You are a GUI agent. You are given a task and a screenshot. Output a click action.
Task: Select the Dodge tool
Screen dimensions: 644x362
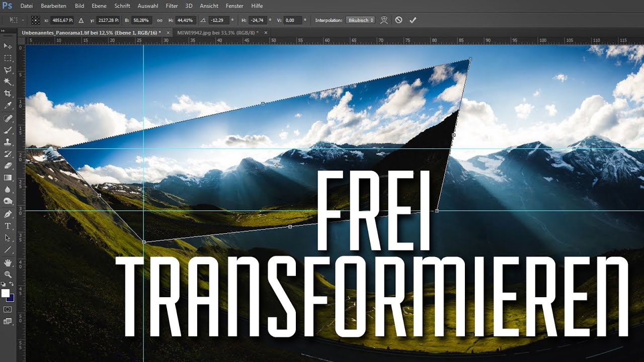point(8,201)
